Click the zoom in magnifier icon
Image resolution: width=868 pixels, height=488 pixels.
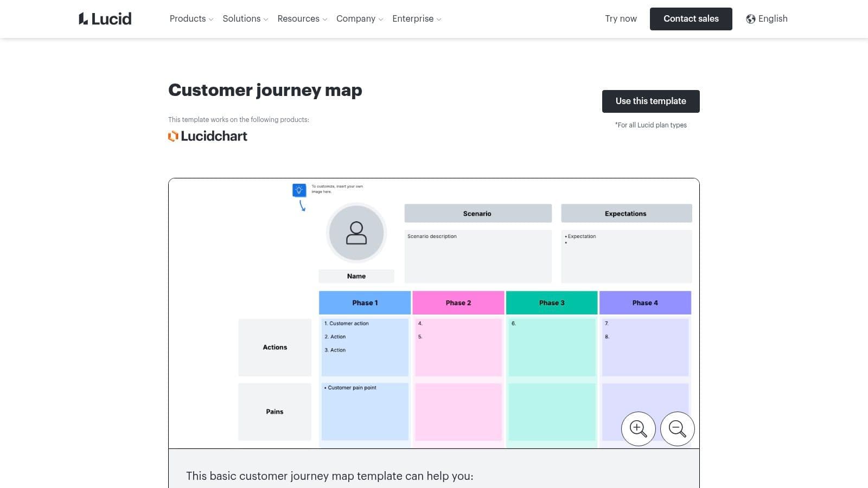point(638,428)
